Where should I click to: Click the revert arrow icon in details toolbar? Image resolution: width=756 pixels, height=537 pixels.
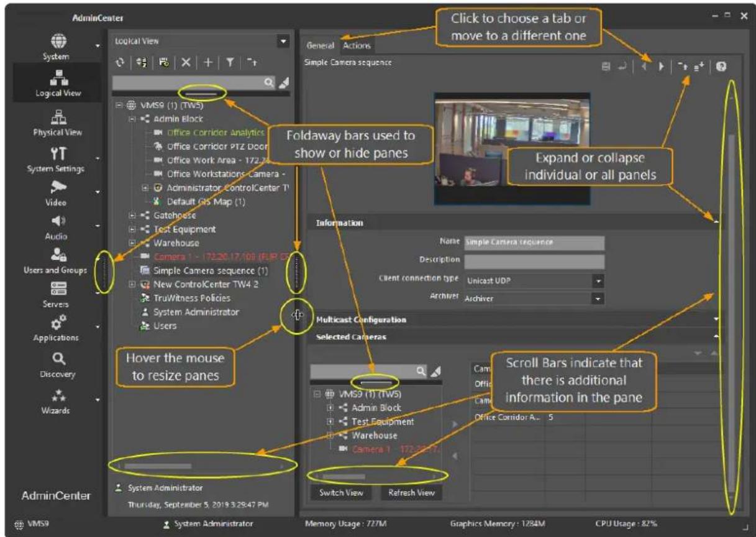621,65
